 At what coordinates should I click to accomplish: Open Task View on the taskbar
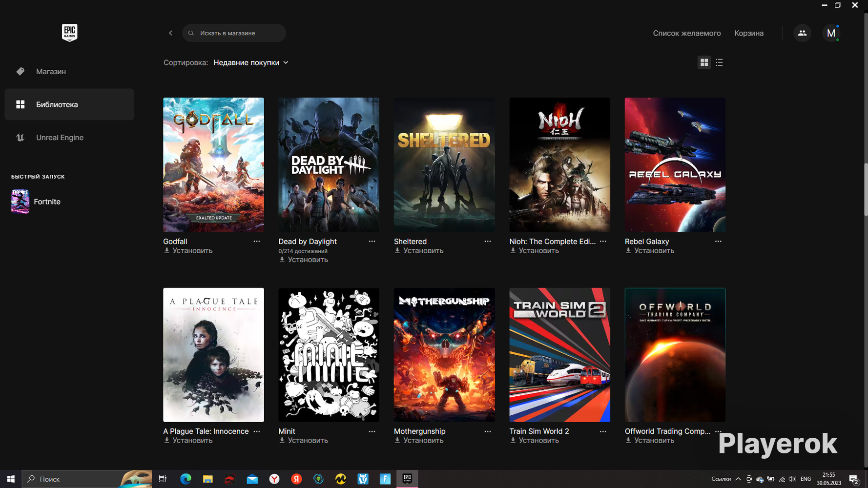pos(163,479)
